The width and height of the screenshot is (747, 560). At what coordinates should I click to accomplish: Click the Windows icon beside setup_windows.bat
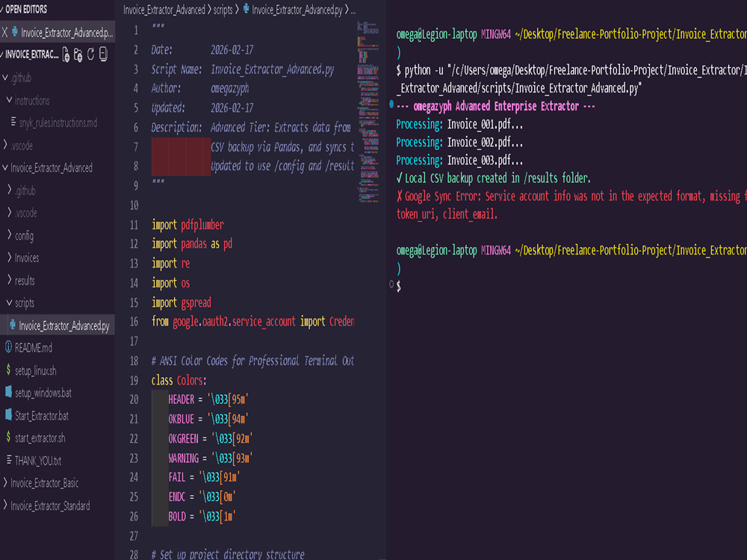coord(8,393)
